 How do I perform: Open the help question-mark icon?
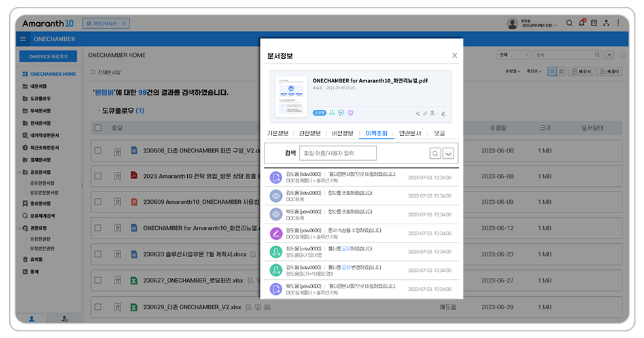coord(594,24)
